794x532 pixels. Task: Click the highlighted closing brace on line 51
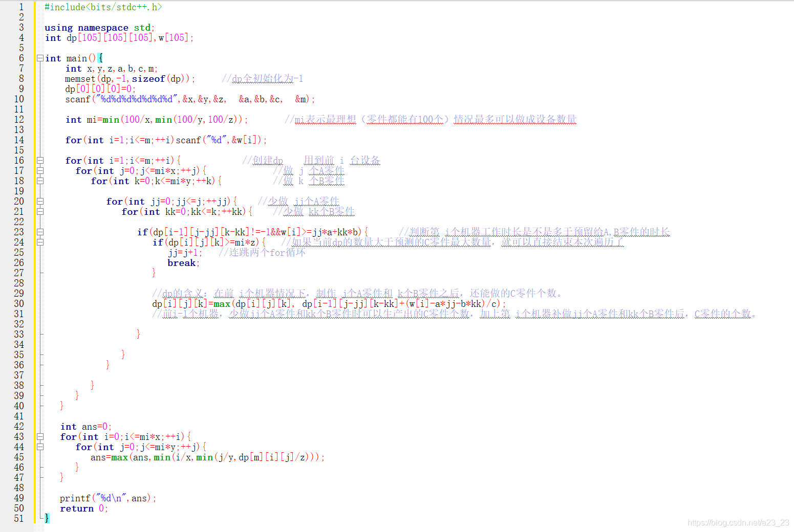[x=47, y=519]
